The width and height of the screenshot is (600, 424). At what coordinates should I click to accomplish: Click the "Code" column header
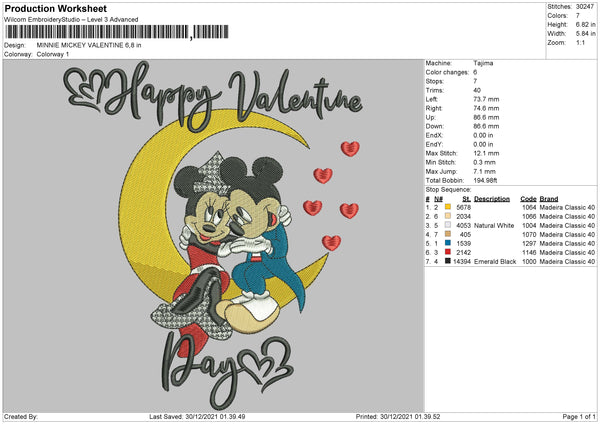(x=528, y=199)
